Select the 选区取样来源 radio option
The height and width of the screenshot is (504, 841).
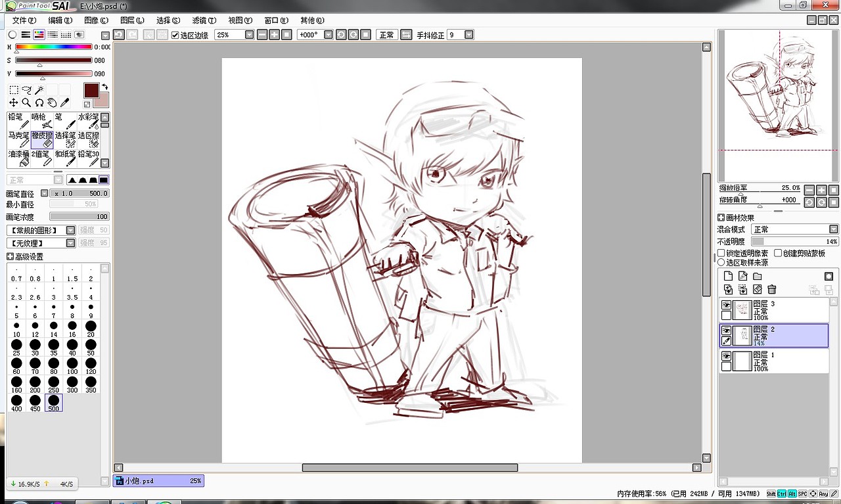[x=721, y=262]
